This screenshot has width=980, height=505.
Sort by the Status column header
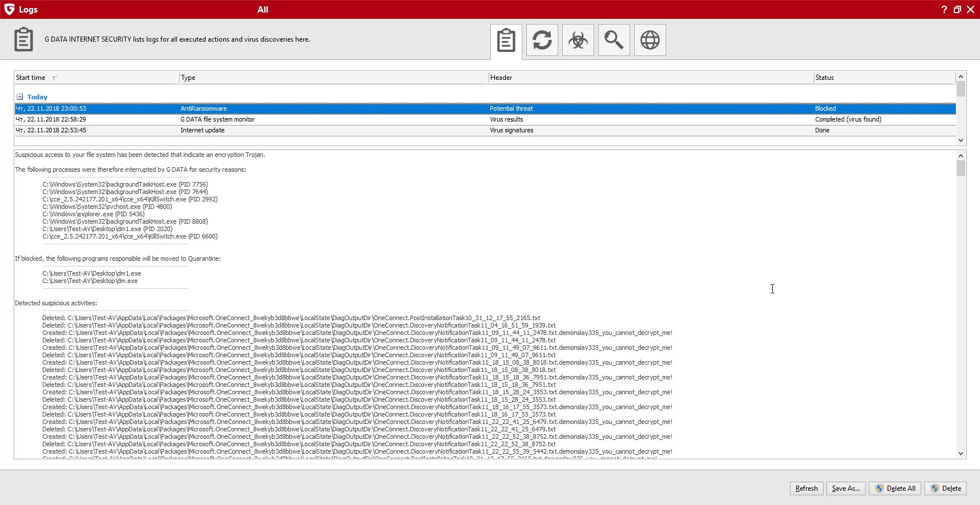click(x=885, y=78)
